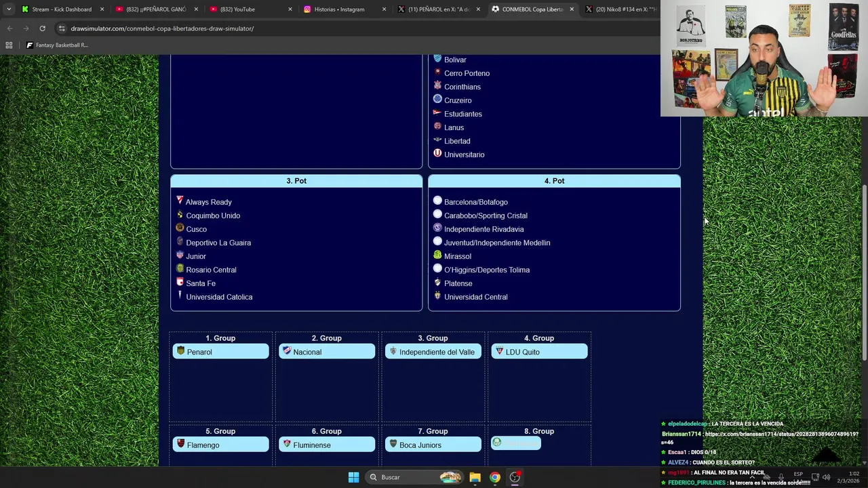The width and height of the screenshot is (868, 488).
Task: Close the Stream - Kick Dashboard tab
Action: click(x=102, y=9)
